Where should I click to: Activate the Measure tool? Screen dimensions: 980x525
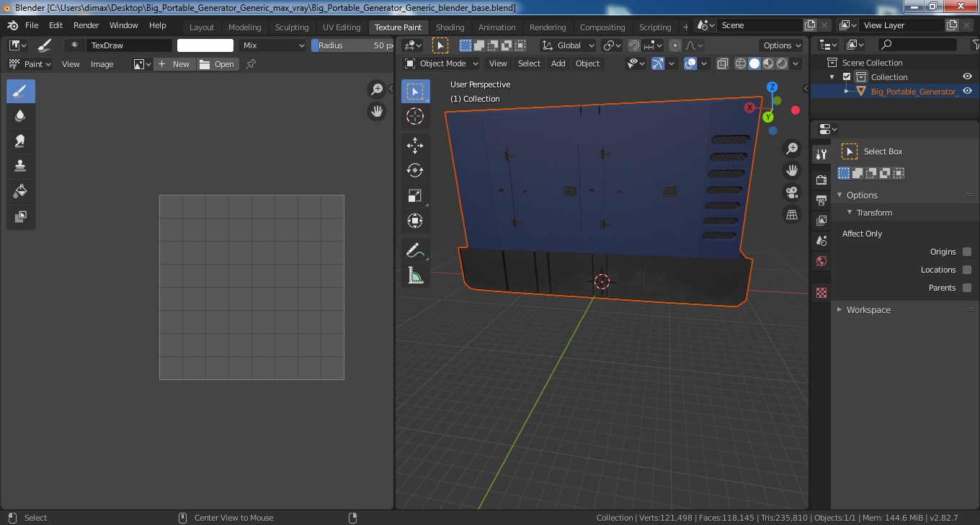click(415, 275)
